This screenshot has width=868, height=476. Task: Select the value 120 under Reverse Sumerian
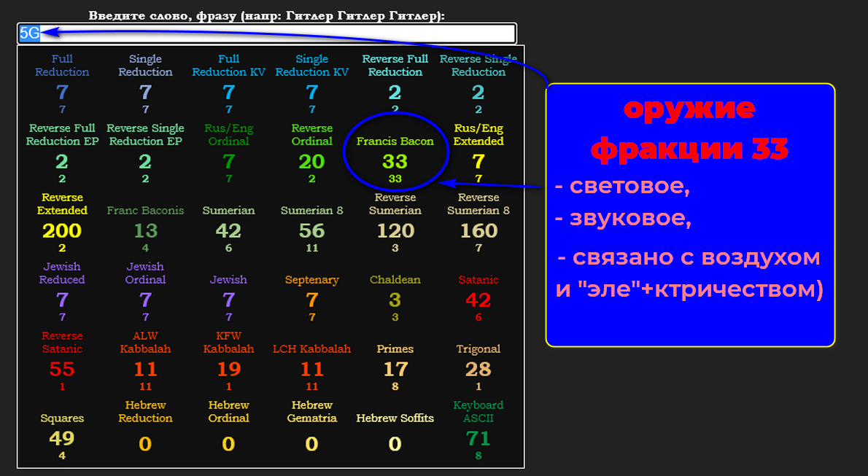tap(395, 230)
